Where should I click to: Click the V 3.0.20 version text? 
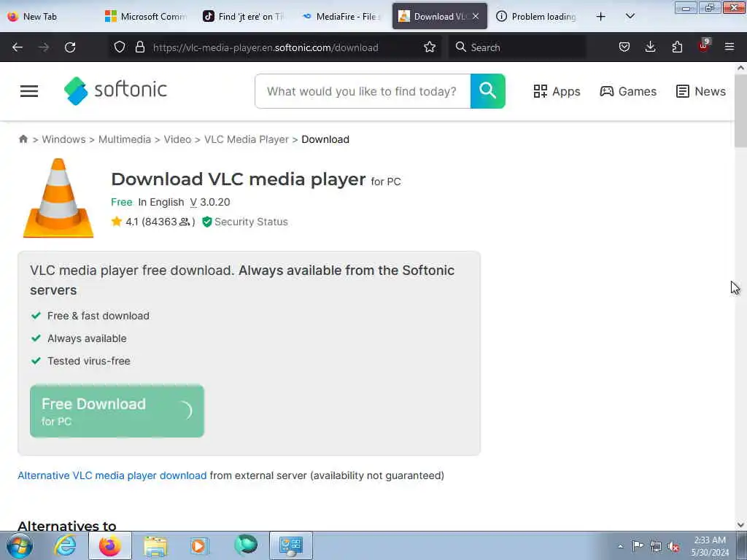(210, 202)
